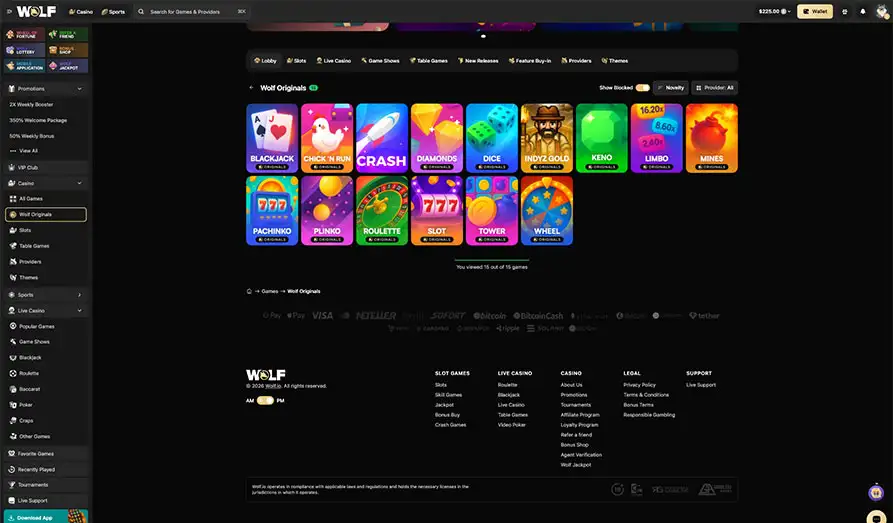Open the Privacy Policy footer link
893x523 pixels.
(639, 385)
